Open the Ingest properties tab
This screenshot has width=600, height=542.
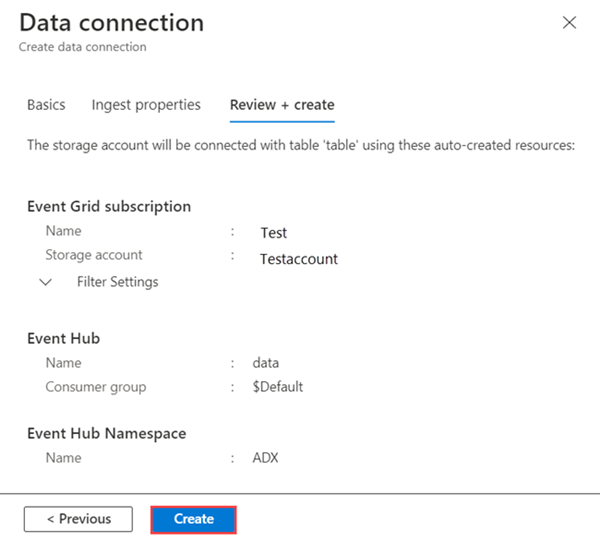pos(146,104)
